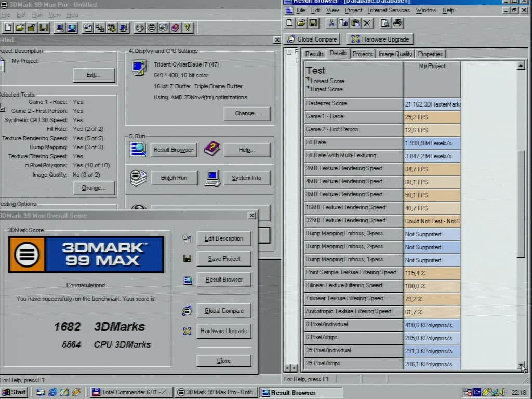Click purple help book icon in 3DMark toolbar
Screen dimensions: 532x399
[175, 28]
